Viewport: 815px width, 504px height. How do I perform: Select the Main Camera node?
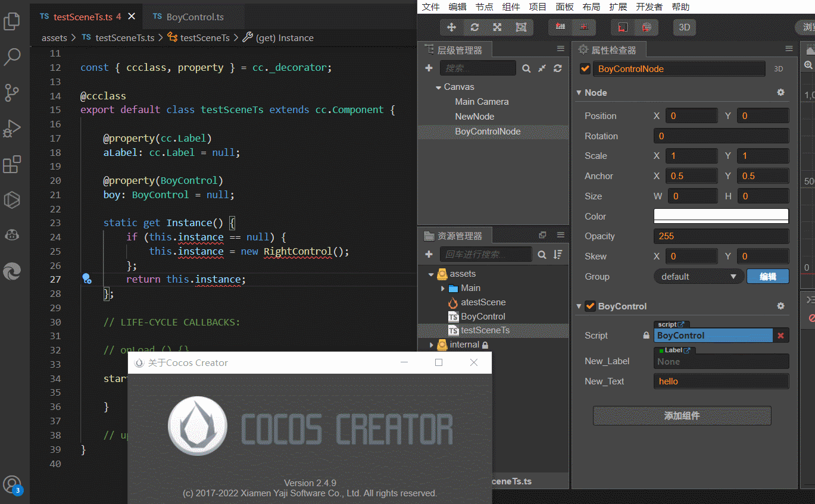(x=482, y=102)
